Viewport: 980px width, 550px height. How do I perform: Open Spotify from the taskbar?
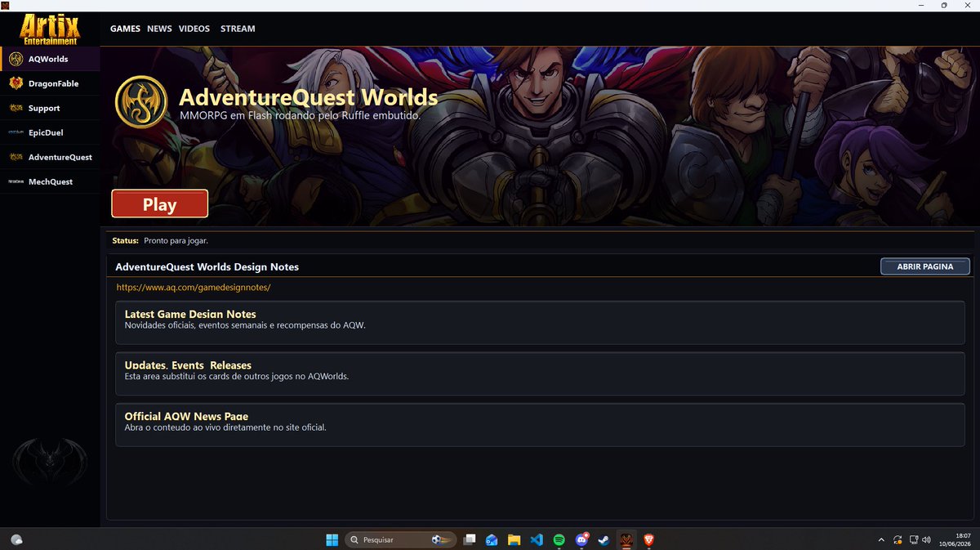(x=559, y=539)
